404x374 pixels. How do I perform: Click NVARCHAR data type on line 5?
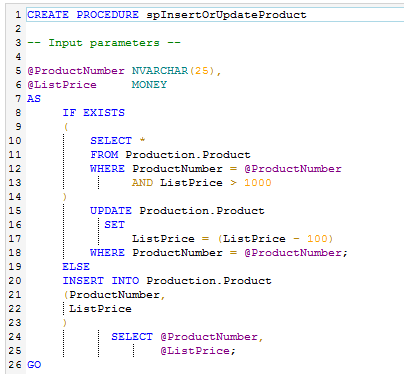(160, 71)
